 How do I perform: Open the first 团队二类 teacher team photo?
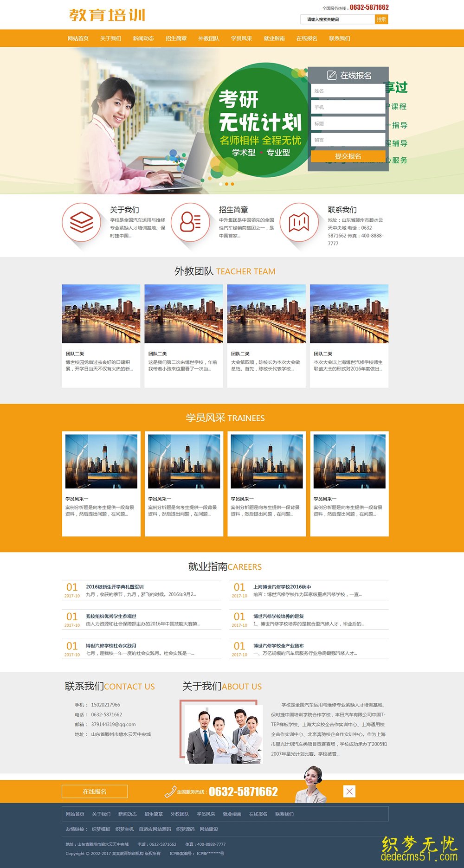tap(101, 314)
